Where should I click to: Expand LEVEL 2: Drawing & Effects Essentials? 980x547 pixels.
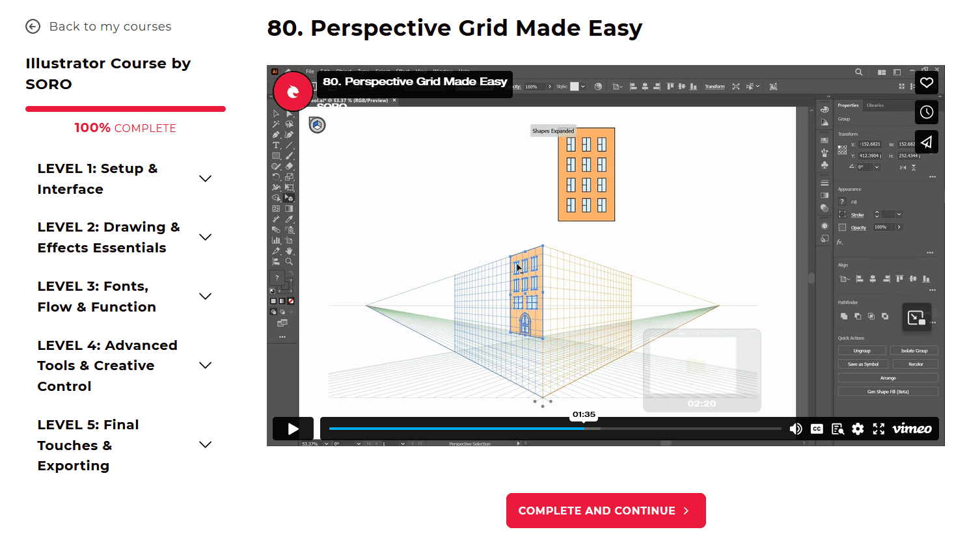(x=125, y=237)
